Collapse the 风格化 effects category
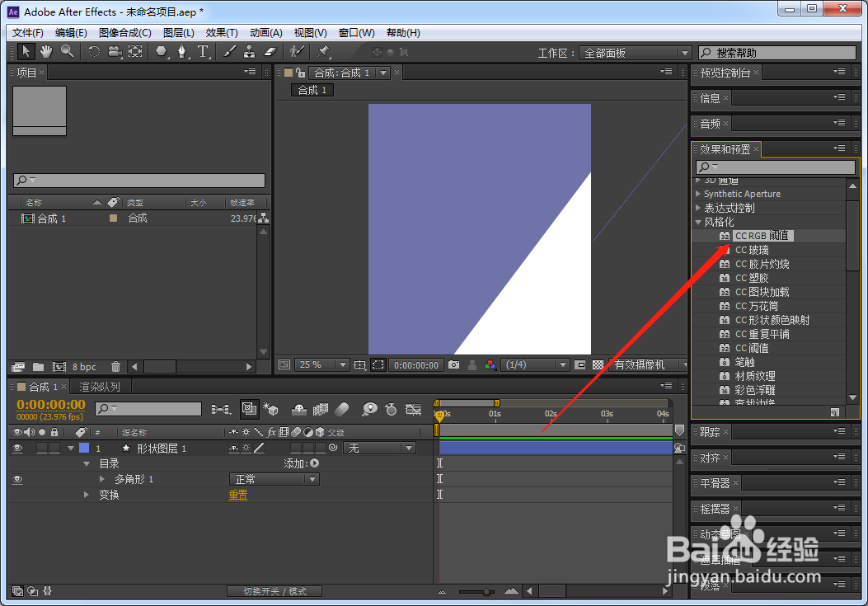The width and height of the screenshot is (868, 606). (x=698, y=222)
